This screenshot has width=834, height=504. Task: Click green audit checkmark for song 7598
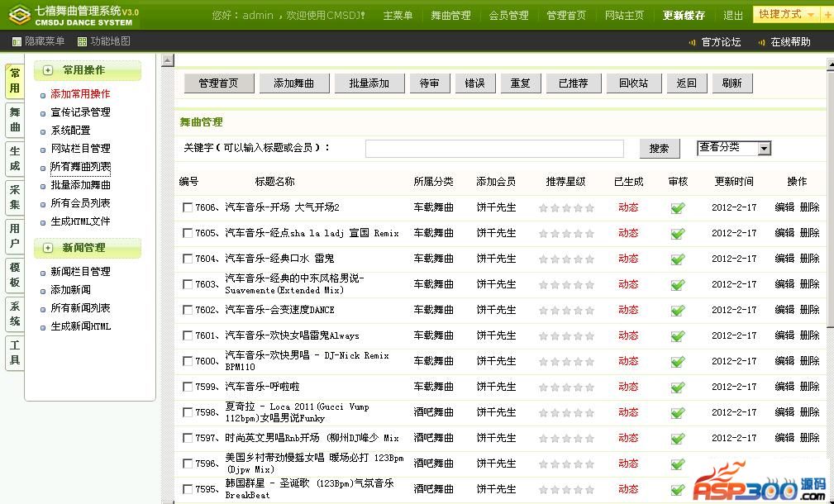[x=678, y=412]
